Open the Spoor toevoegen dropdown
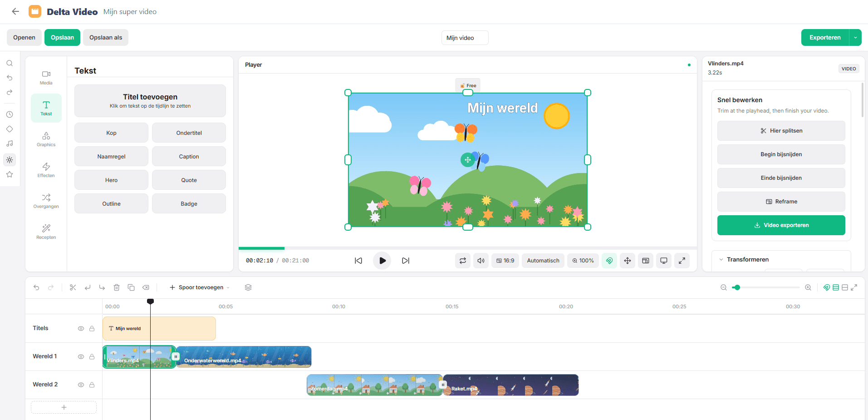Viewport: 868px width, 420px height. click(x=200, y=287)
